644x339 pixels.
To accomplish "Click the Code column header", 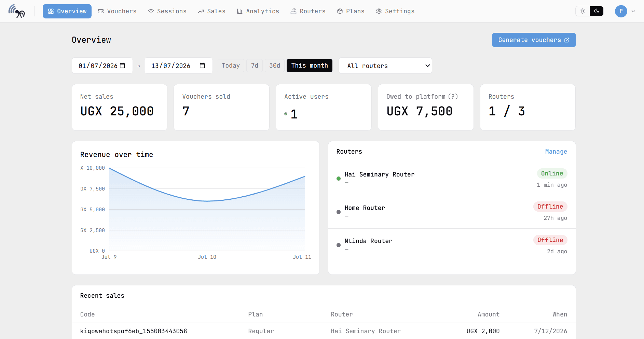I will (87, 314).
